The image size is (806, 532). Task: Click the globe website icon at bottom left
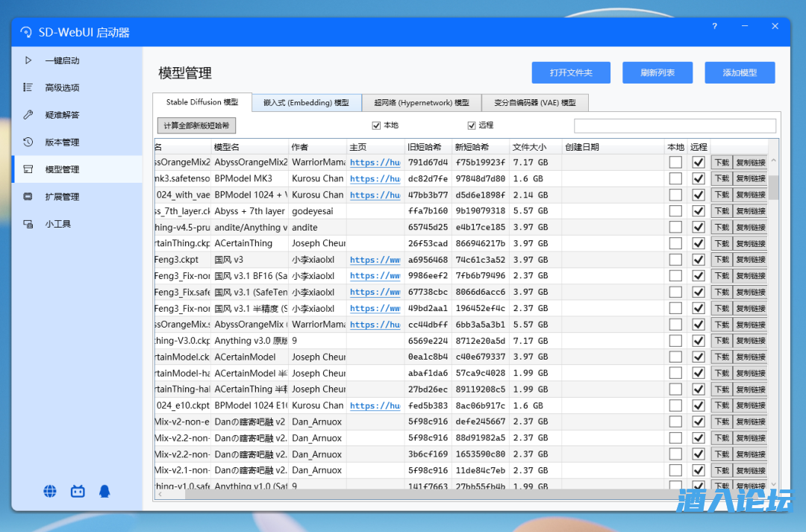click(50, 491)
